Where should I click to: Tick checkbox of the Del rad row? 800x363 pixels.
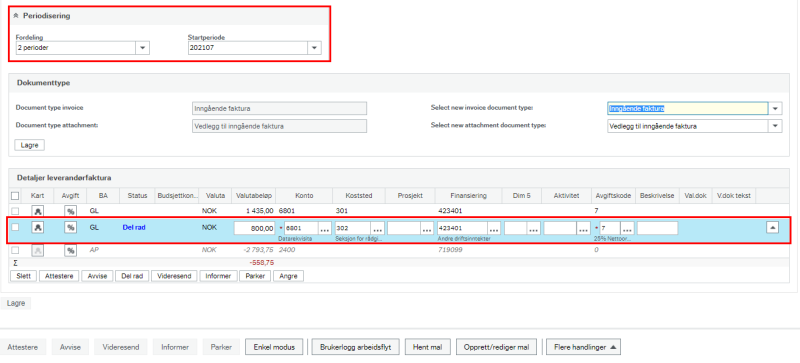tap(15, 228)
